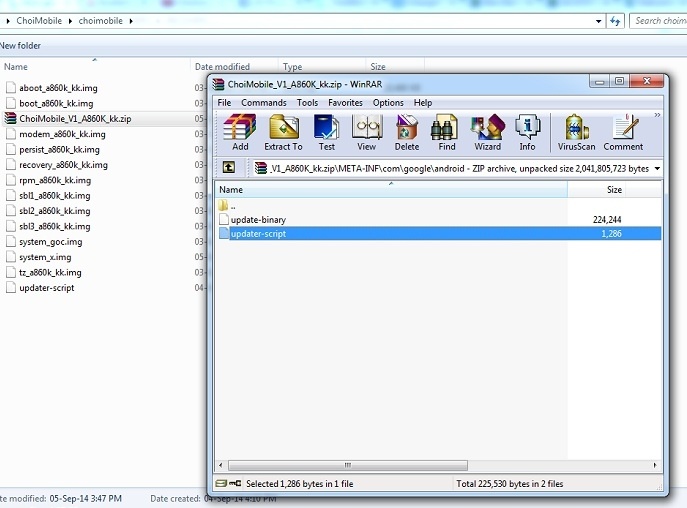Open the Find tool in WinRAR
Screen dimensions: 687x508
tap(447, 132)
